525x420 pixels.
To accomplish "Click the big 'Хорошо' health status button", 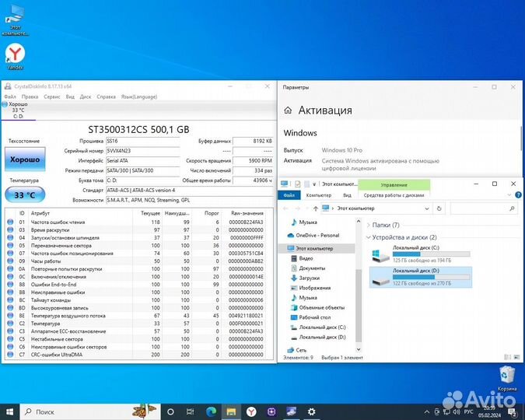I will (x=25, y=159).
